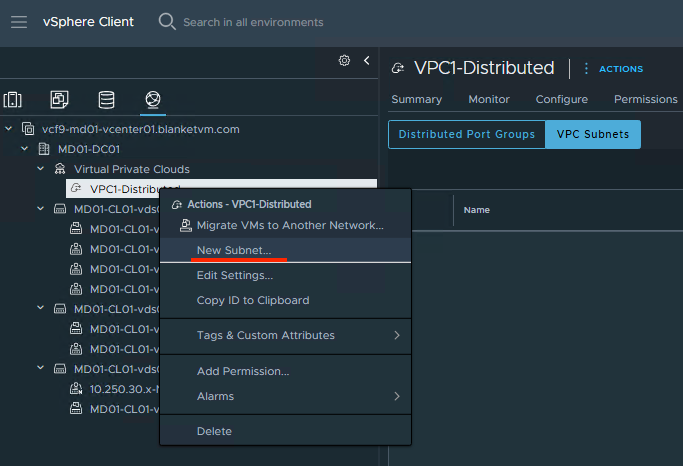Collapse the Virtual Private Clouds node

point(42,169)
